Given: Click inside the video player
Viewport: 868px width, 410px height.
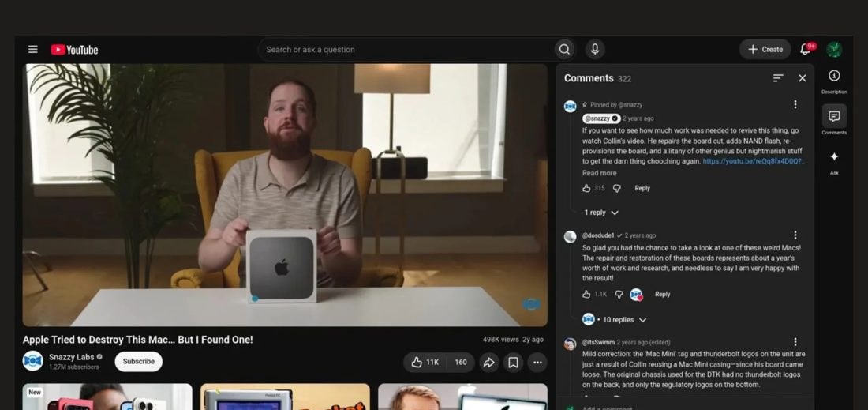Looking at the screenshot, I should coord(285,194).
